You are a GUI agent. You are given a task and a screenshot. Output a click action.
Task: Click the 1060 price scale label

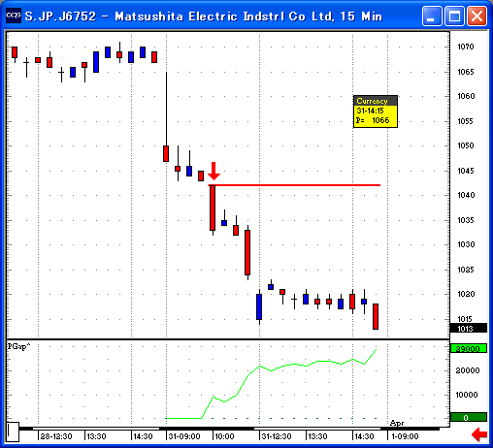click(466, 96)
